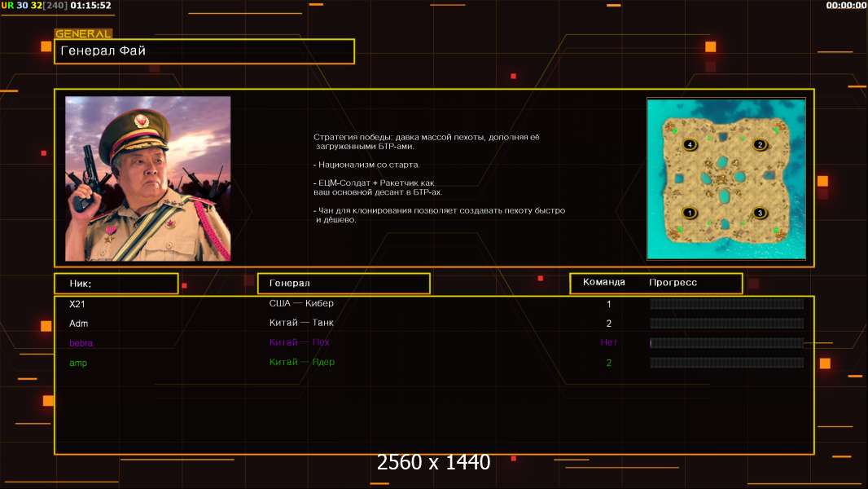The width and height of the screenshot is (868, 489).
Task: Select the 'Генерал Фай' title field
Action: click(x=204, y=51)
